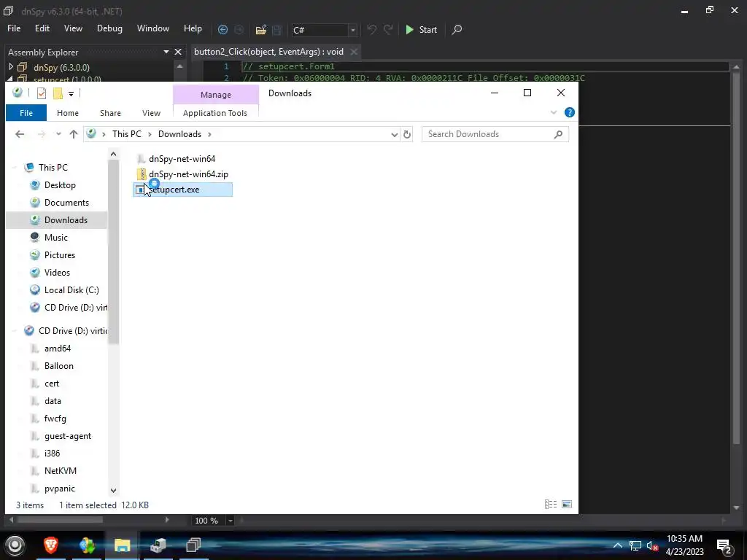The width and height of the screenshot is (747, 560).
Task: Refresh the Downloads folder view
Action: (x=407, y=135)
